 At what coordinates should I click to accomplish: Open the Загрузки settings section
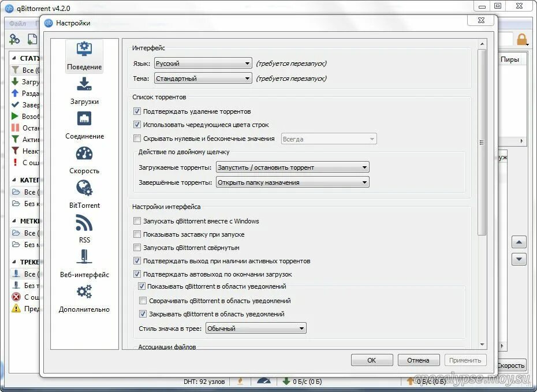coord(84,91)
